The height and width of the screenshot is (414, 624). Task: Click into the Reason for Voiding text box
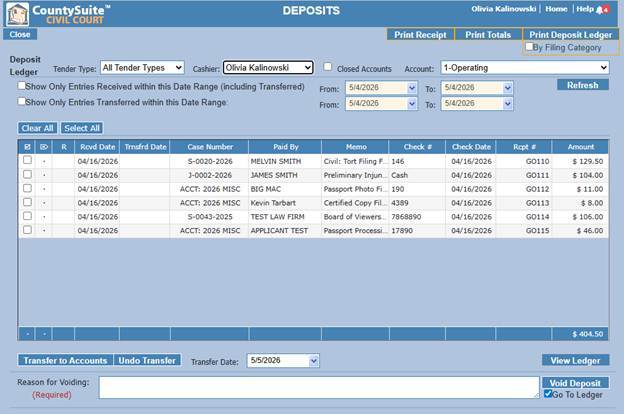coord(319,388)
